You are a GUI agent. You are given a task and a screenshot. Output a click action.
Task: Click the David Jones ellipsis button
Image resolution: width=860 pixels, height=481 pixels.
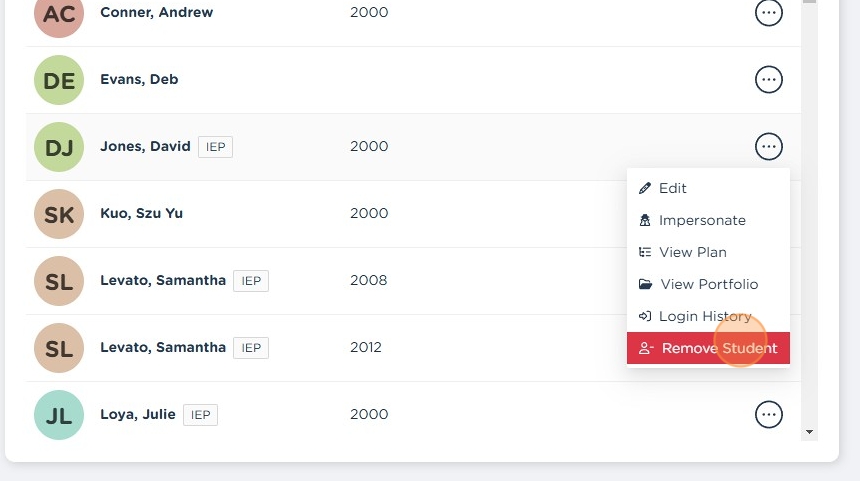coord(768,147)
